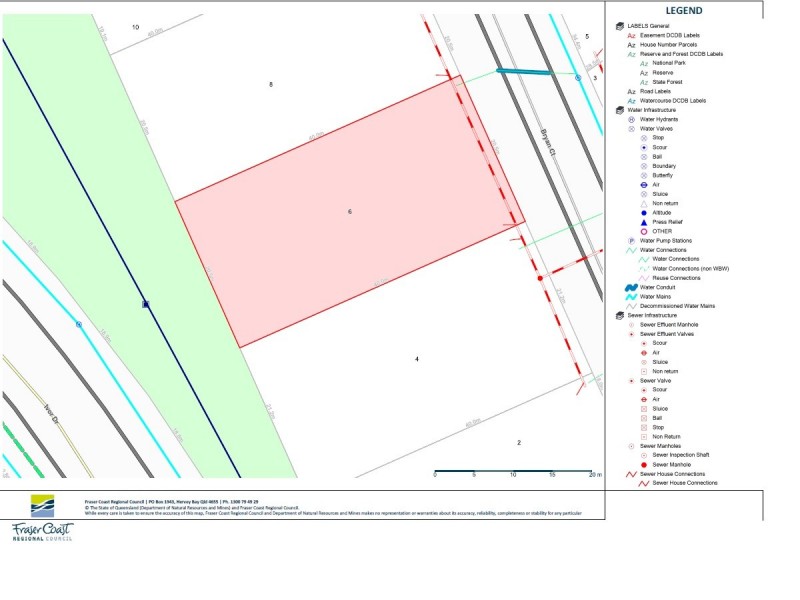Click the Press Relief blue triangle symbol
This screenshot has height=600, width=800.
[x=644, y=222]
